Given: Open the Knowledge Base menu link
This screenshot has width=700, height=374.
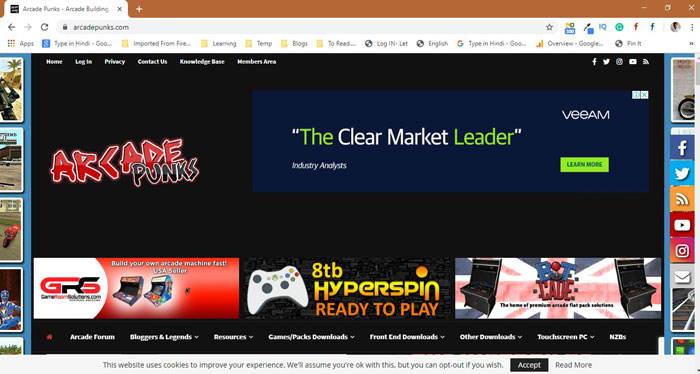Looking at the screenshot, I should [x=202, y=62].
